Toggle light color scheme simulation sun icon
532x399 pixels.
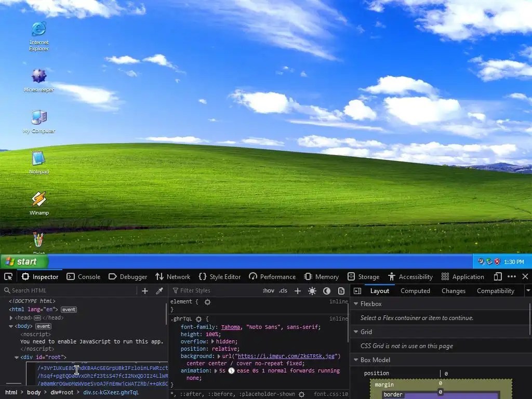click(x=312, y=291)
